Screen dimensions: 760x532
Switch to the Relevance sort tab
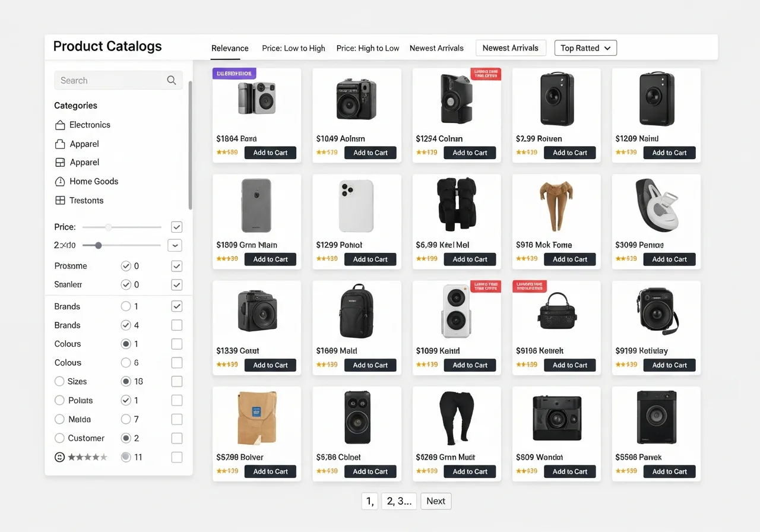(x=230, y=48)
